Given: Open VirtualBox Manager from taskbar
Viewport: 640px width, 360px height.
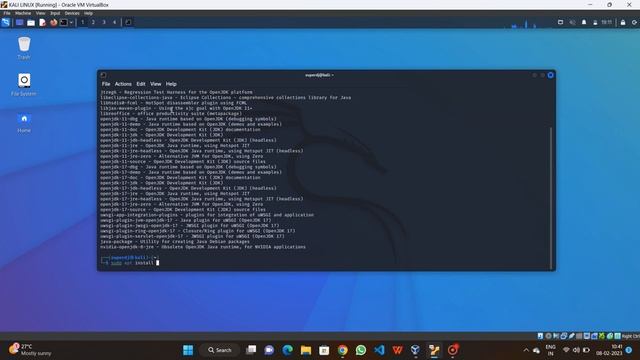Looking at the screenshot, I should coord(416,350).
